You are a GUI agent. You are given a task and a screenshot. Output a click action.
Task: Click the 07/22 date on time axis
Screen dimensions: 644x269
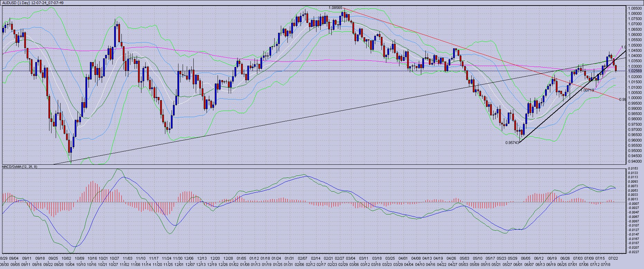point(613,258)
